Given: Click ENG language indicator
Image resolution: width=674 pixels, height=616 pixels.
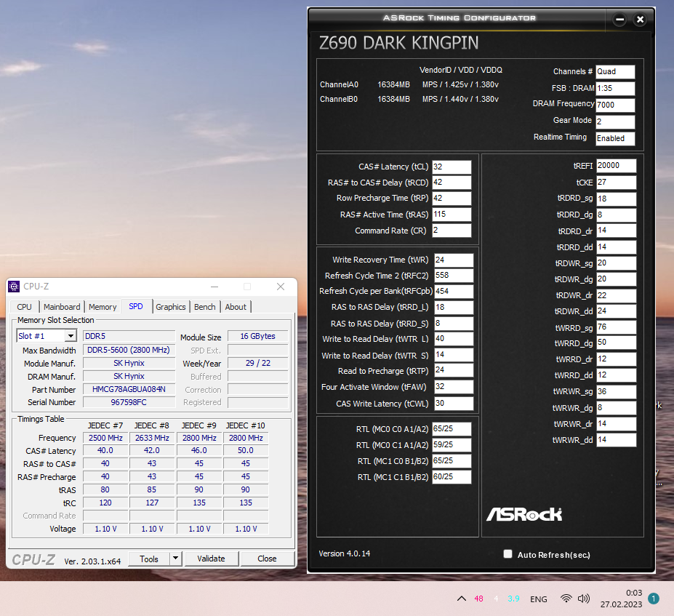Looking at the screenshot, I should (538, 599).
